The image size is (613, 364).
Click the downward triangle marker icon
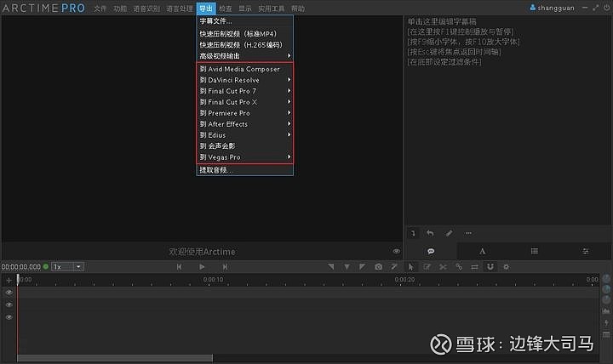tap(347, 267)
